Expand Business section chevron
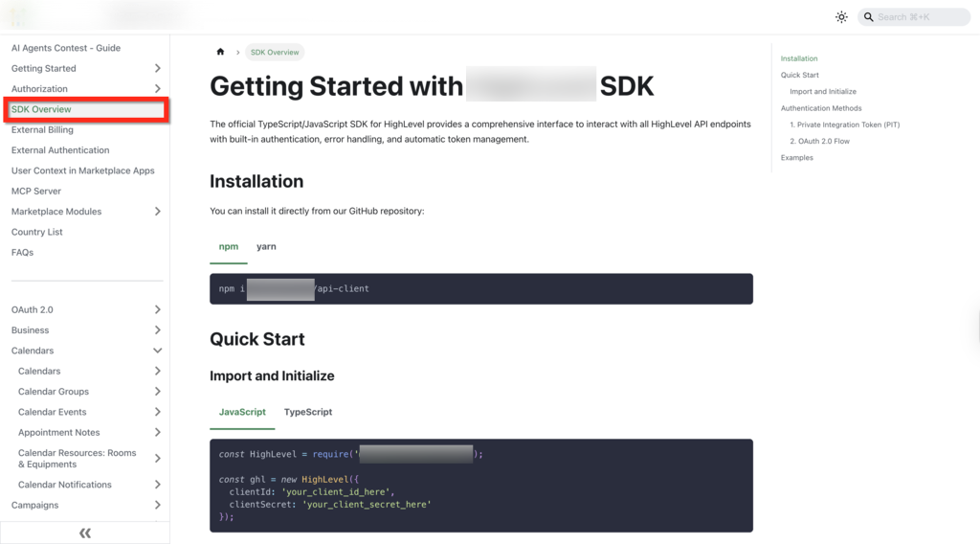This screenshot has height=544, width=980. click(x=158, y=330)
